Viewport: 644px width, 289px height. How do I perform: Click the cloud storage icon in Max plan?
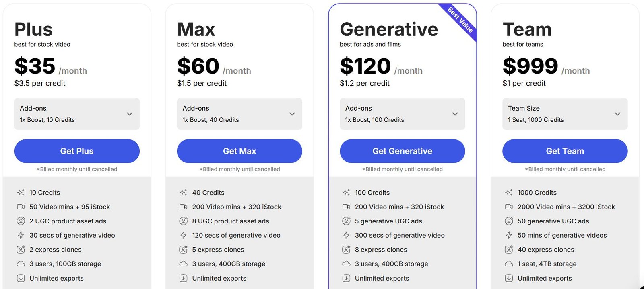[183, 264]
